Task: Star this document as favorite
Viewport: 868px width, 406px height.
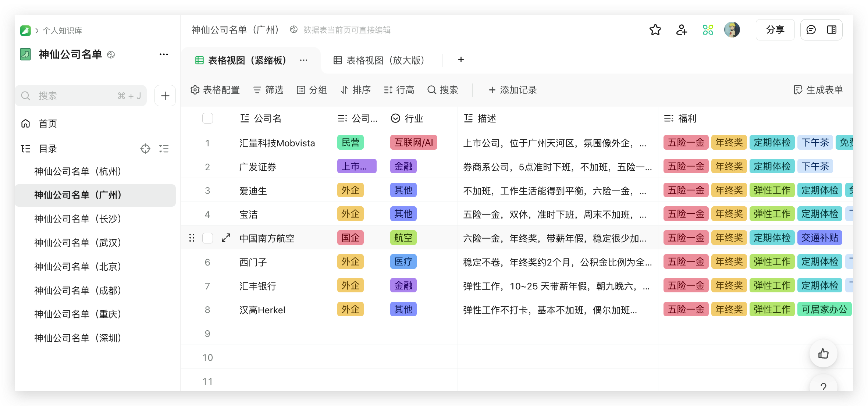Action: pos(655,30)
